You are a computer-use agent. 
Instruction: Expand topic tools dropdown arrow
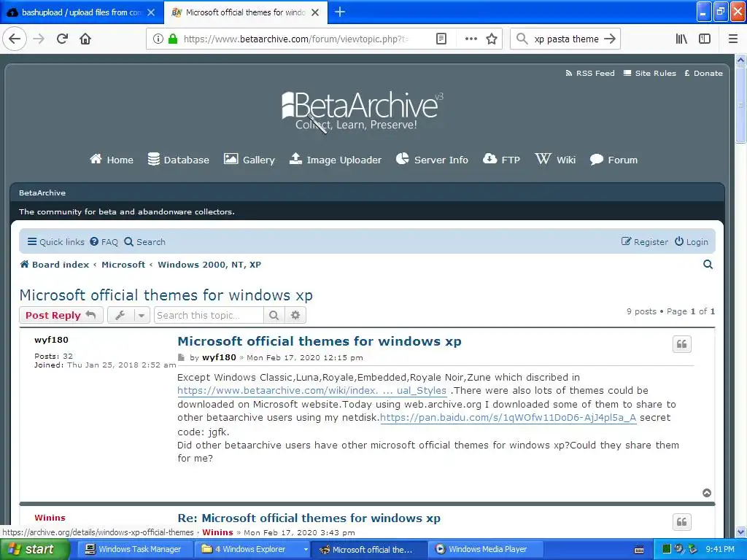pos(142,315)
